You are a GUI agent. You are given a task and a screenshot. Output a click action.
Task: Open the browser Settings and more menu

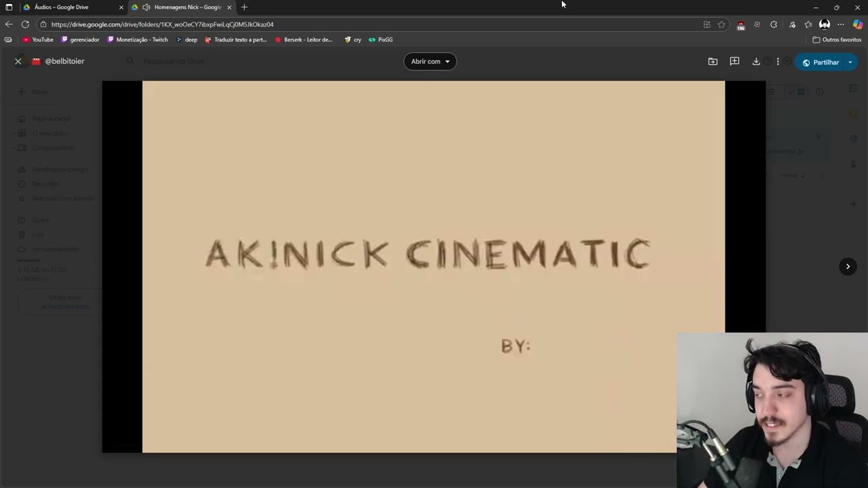pyautogui.click(x=841, y=24)
